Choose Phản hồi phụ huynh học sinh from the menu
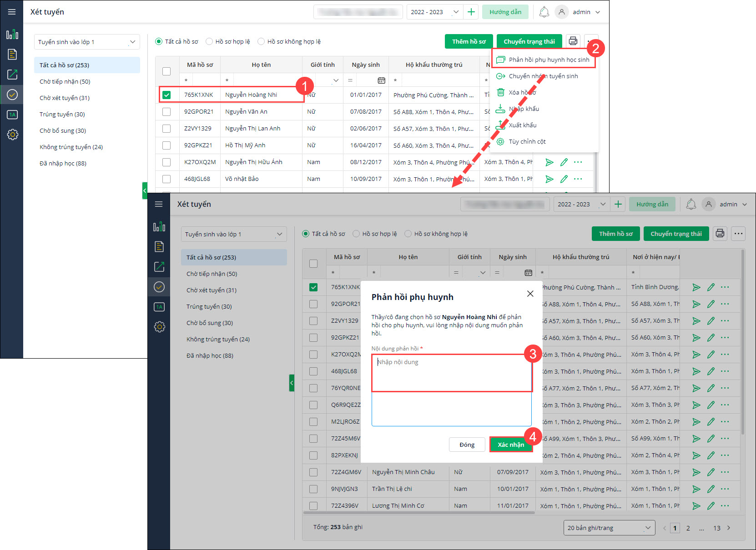 [544, 60]
